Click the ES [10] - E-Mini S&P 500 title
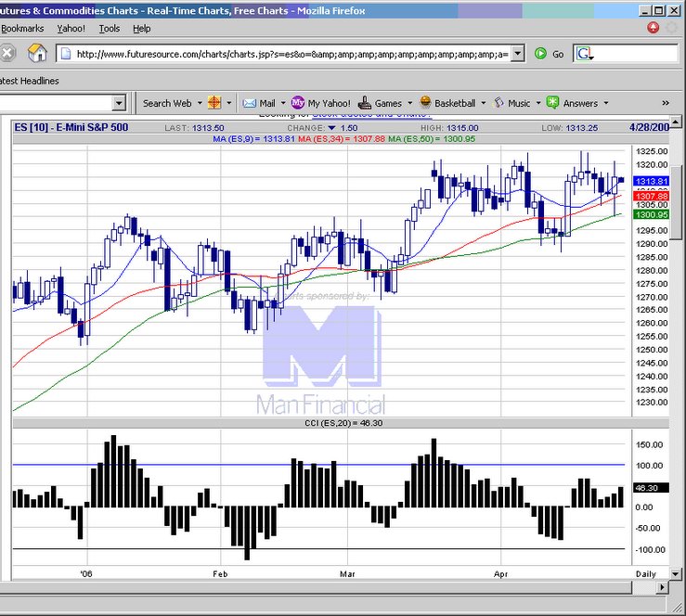Image resolution: width=686 pixels, height=616 pixels. click(x=71, y=127)
